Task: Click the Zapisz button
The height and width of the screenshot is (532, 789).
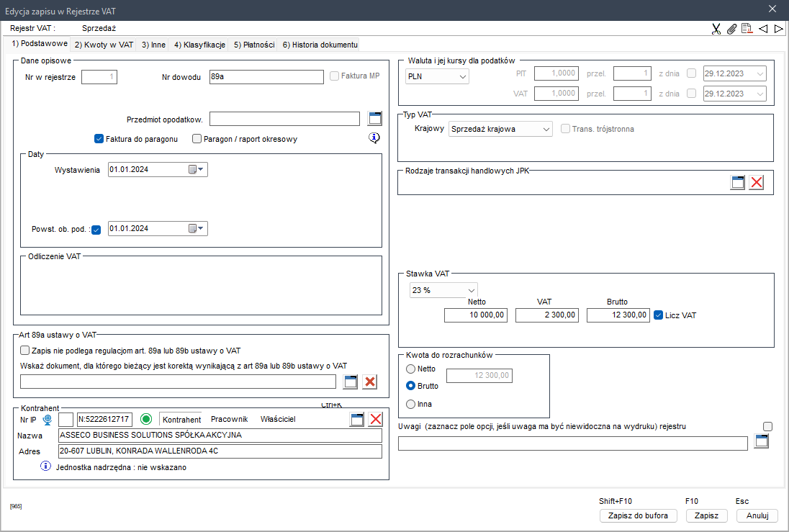Action: [x=706, y=515]
